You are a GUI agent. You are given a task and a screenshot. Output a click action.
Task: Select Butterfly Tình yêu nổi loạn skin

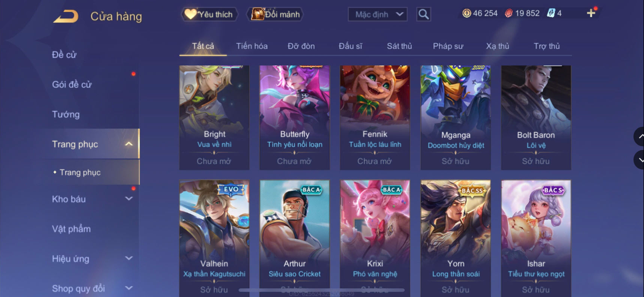tap(295, 118)
